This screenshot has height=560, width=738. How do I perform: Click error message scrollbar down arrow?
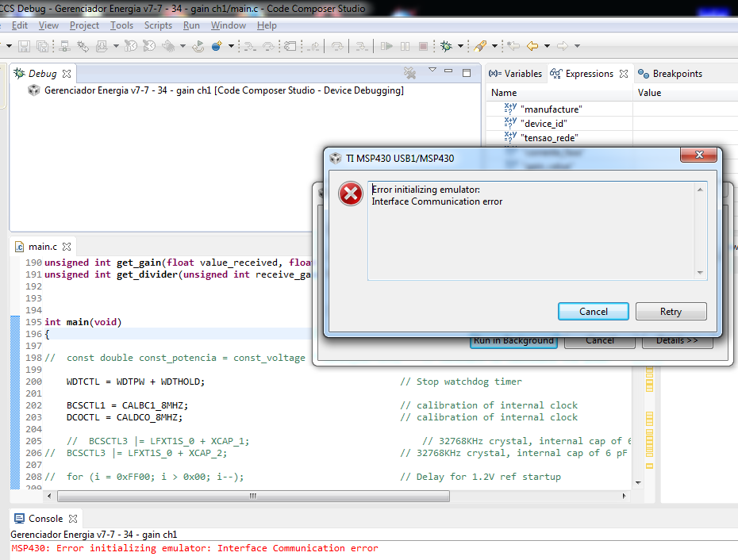click(x=700, y=273)
